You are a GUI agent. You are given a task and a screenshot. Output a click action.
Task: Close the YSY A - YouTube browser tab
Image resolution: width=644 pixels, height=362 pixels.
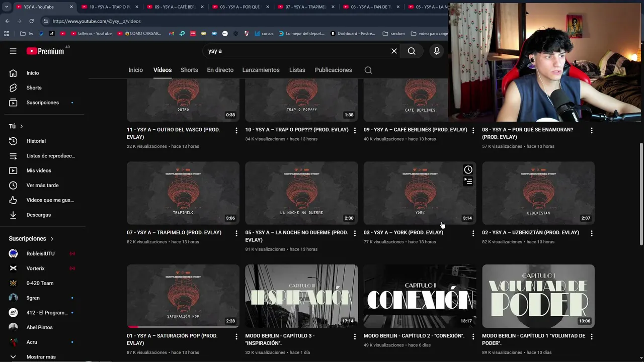click(71, 7)
